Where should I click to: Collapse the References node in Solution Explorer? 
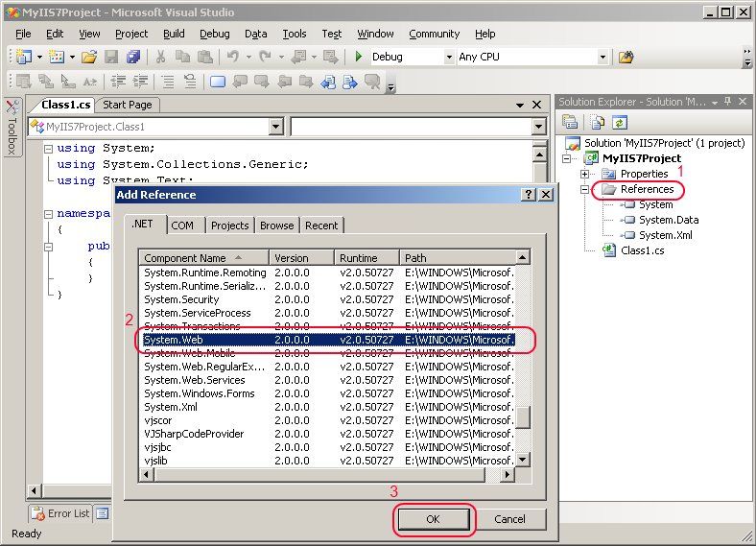[585, 190]
